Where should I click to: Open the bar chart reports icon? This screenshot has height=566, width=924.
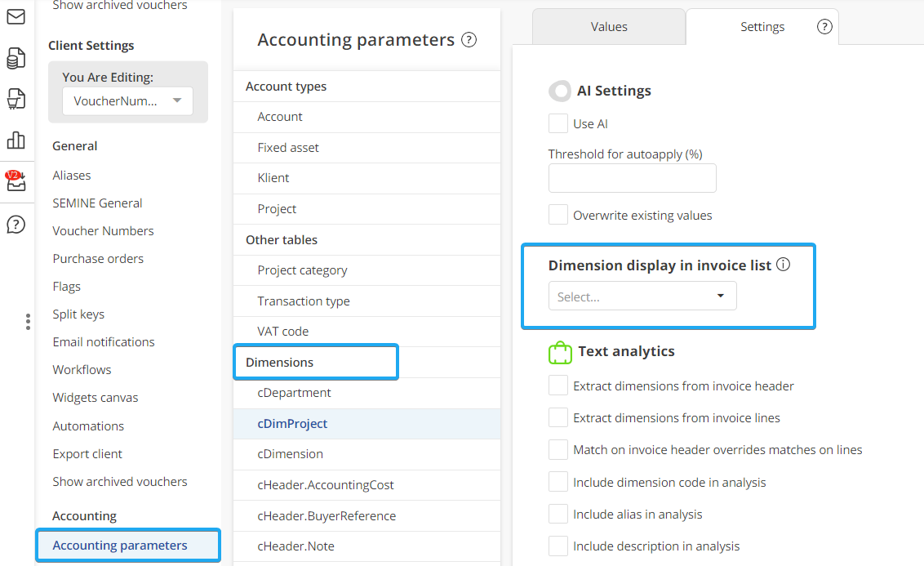pyautogui.click(x=16, y=140)
